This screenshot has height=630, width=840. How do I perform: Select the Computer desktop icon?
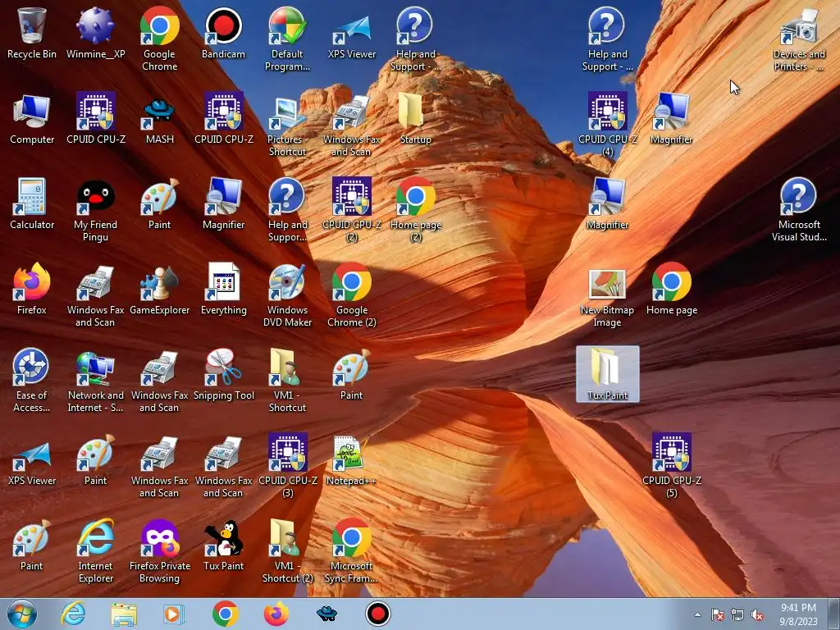[x=32, y=118]
